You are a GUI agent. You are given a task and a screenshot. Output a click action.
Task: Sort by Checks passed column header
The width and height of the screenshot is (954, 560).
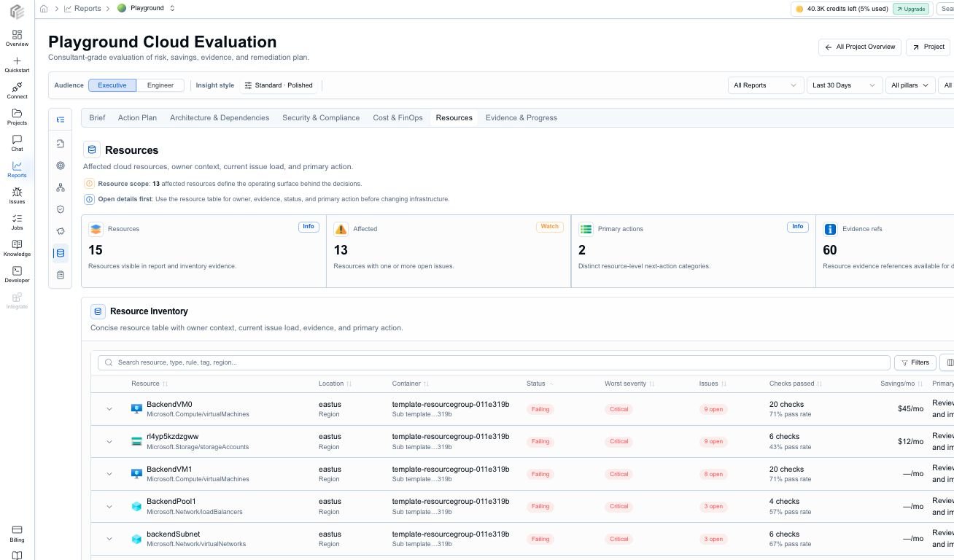pos(796,384)
